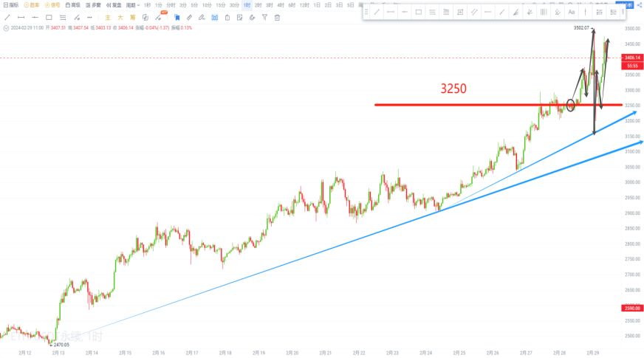Click the share icon at top right
This screenshot has width=644, height=358.
tap(639, 5)
